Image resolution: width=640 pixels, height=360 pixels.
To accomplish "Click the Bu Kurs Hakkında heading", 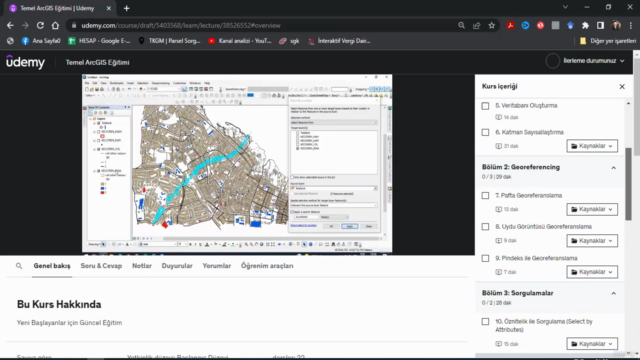I will [x=59, y=304].
